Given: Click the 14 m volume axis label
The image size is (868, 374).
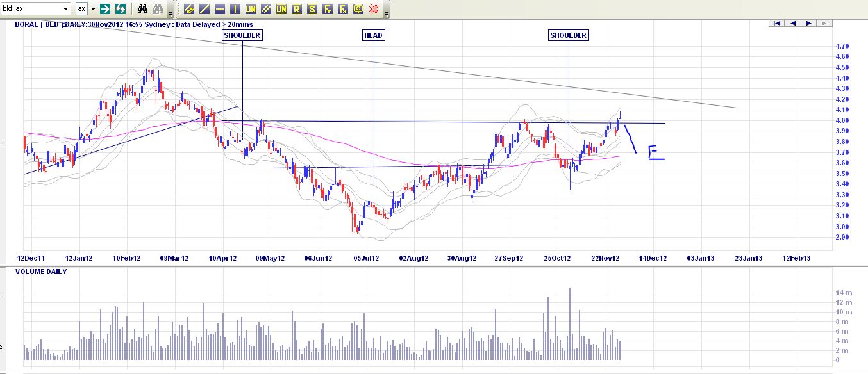Looking at the screenshot, I should tap(843, 293).
